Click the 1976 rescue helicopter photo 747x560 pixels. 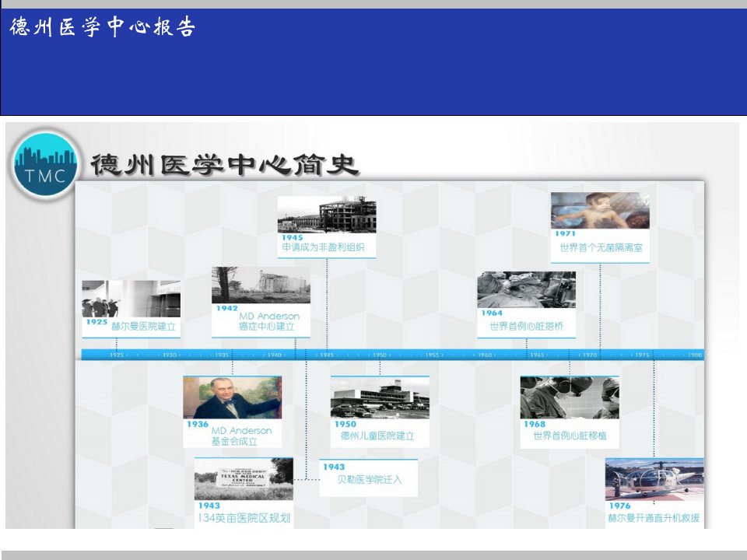[x=654, y=480]
